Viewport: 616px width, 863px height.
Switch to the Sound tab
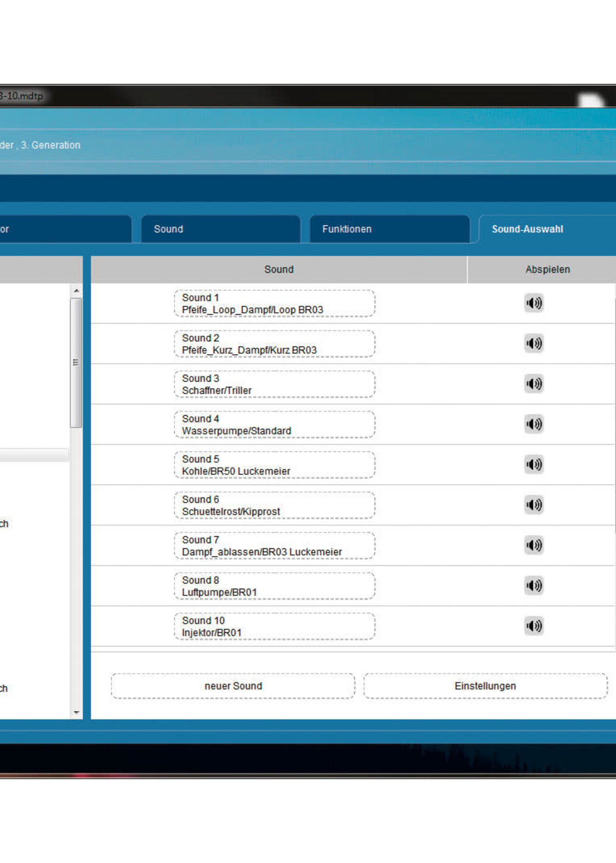coord(220,229)
